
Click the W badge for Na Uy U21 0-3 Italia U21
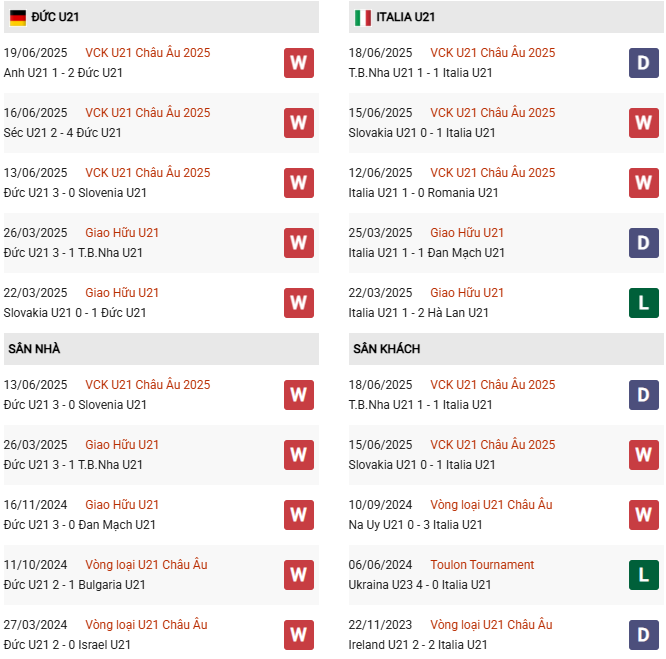tap(643, 515)
